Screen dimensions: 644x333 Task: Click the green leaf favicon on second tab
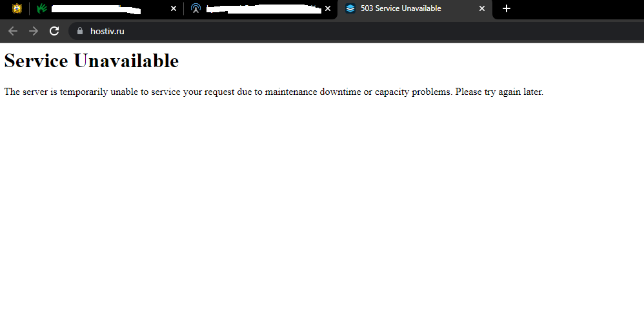tap(42, 8)
